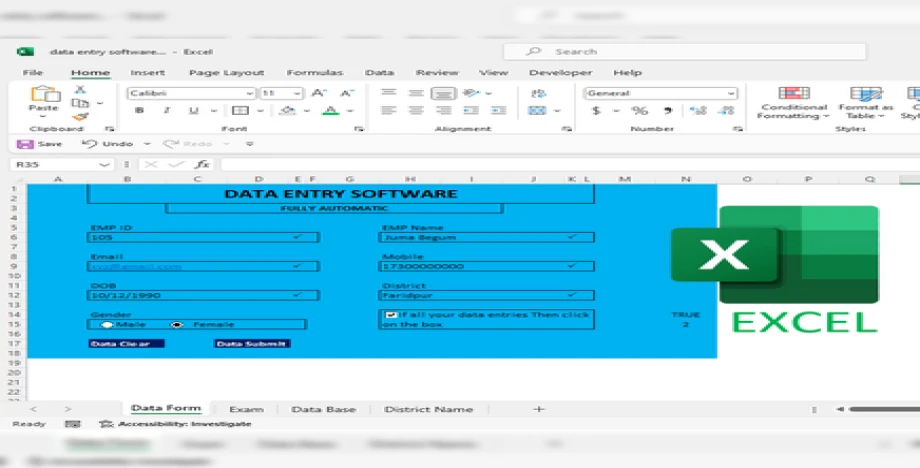Switch to the Data Base sheet tab
The image size is (920, 468).
pyautogui.click(x=323, y=409)
